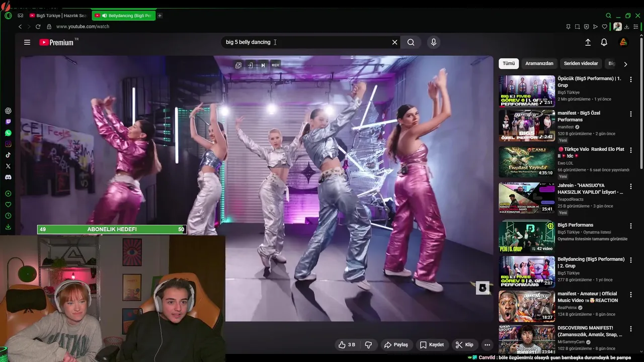Go back to previous page

pyautogui.click(x=20, y=27)
